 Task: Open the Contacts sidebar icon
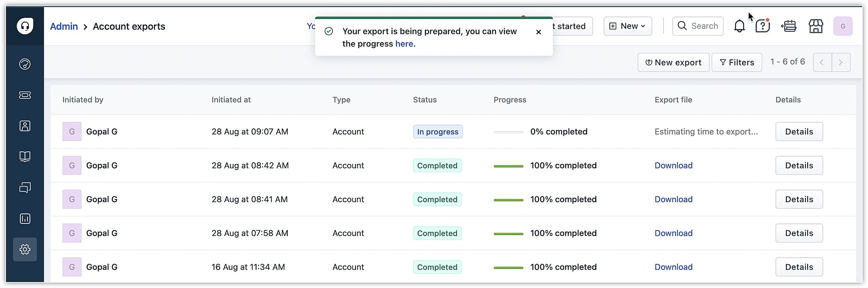point(25,126)
